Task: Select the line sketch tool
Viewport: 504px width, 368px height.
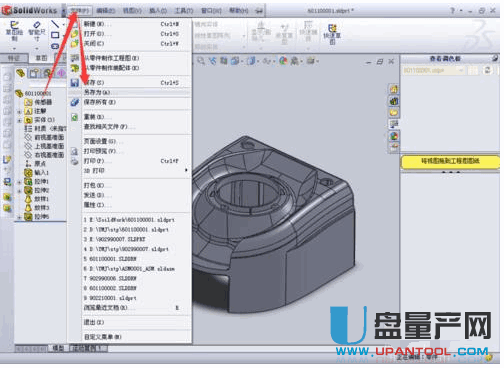Action: pyautogui.click(x=55, y=24)
